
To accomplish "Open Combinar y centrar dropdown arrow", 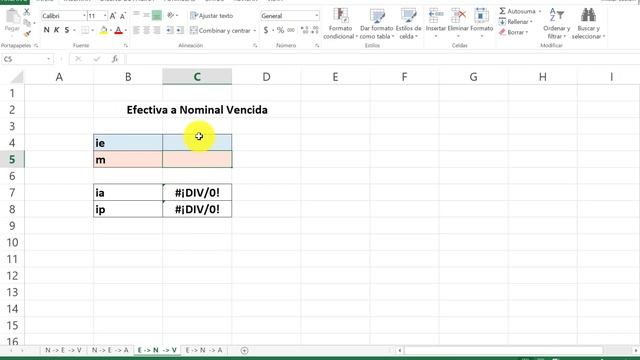I will pyautogui.click(x=255, y=31).
